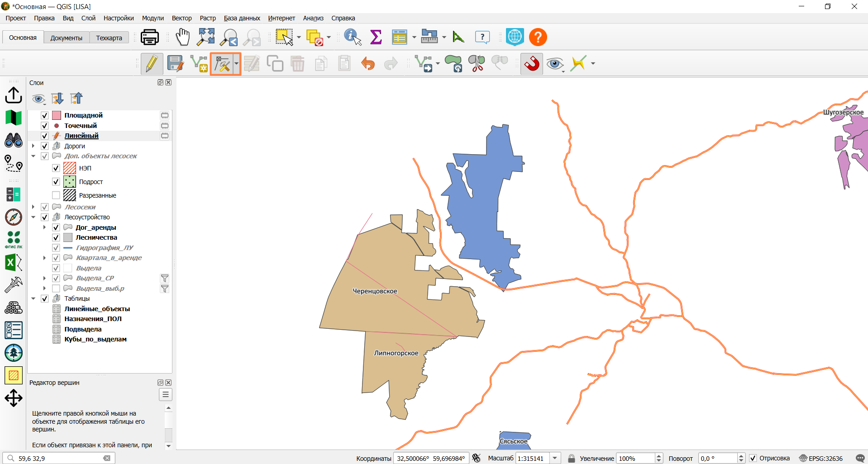Enable the Разрезанные layer checkbox
Viewport: 868px width, 464px height.
(x=56, y=195)
